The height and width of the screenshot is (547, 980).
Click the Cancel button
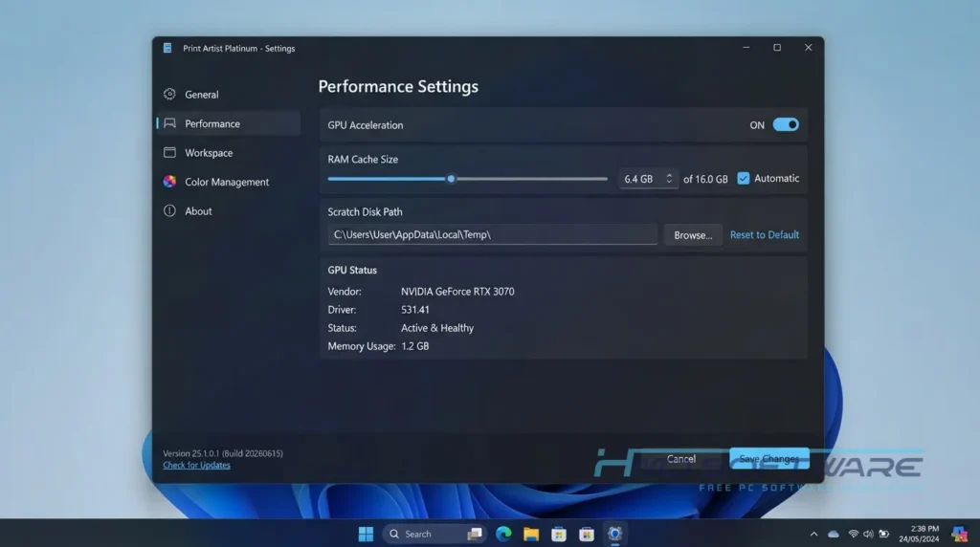(680, 459)
